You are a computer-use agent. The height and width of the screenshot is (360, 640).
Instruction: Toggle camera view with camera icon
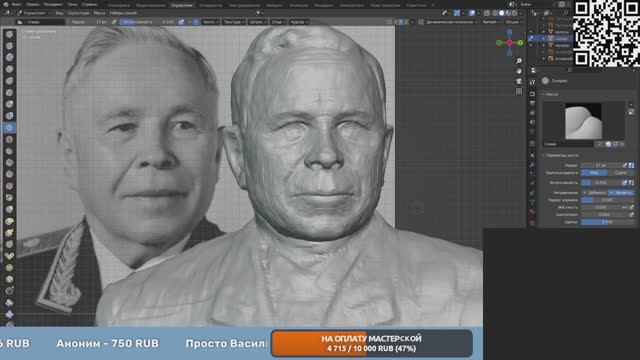point(519,81)
